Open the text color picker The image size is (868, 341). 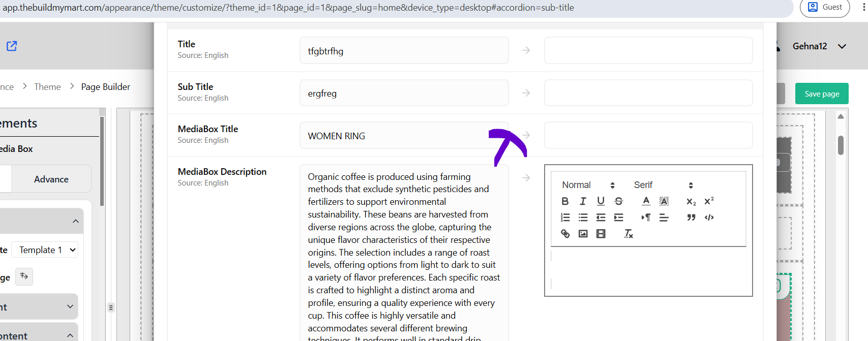[646, 201]
